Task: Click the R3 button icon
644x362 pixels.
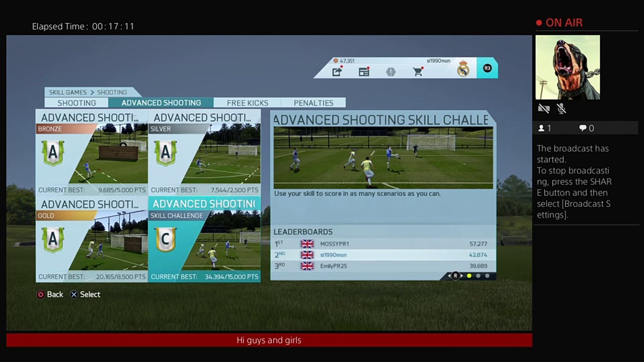Action: coord(487,68)
